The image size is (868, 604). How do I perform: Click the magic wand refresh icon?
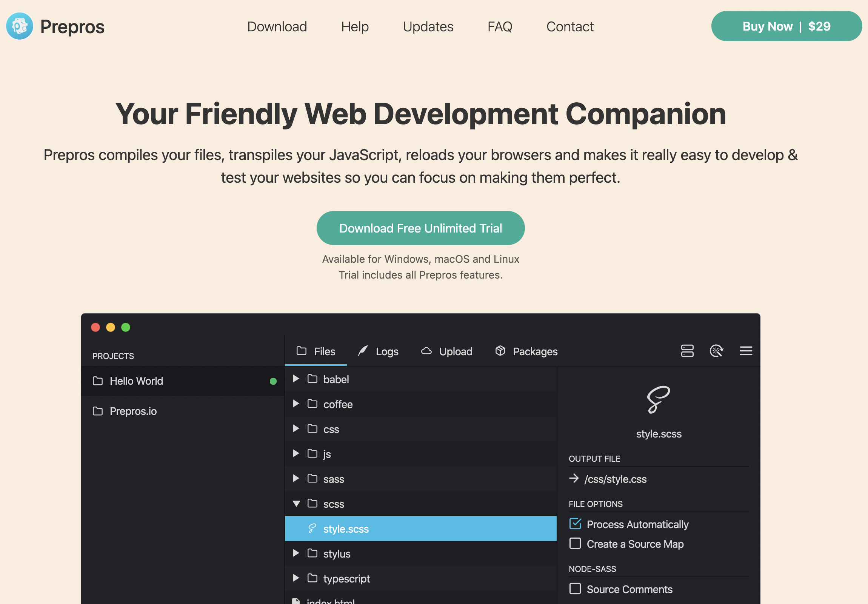click(716, 351)
